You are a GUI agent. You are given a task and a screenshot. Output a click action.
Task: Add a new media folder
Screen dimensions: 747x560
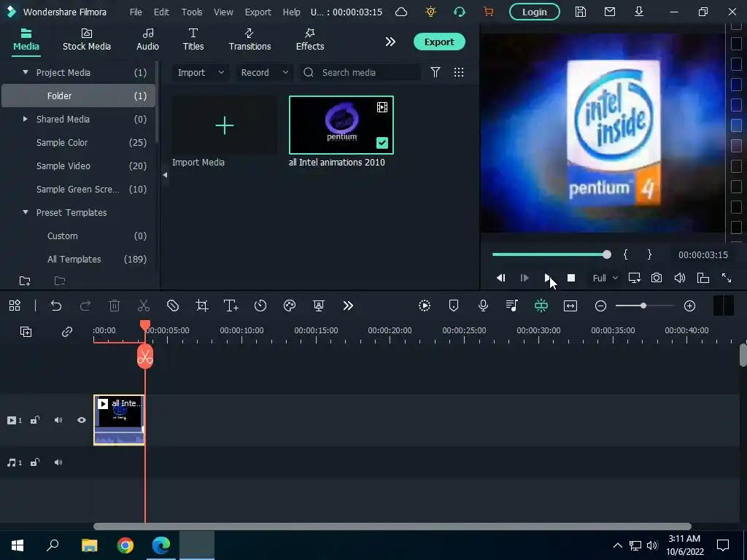[x=25, y=281]
